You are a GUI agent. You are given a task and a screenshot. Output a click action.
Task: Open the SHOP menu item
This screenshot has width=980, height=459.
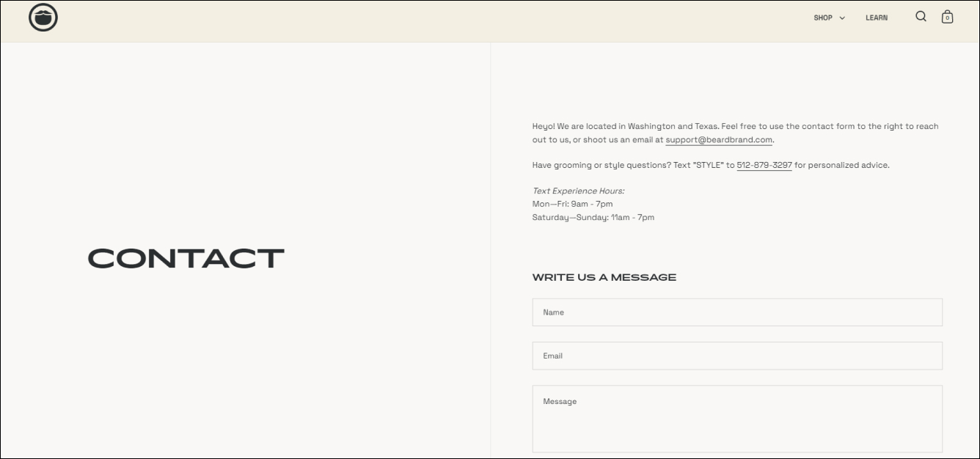click(823, 18)
